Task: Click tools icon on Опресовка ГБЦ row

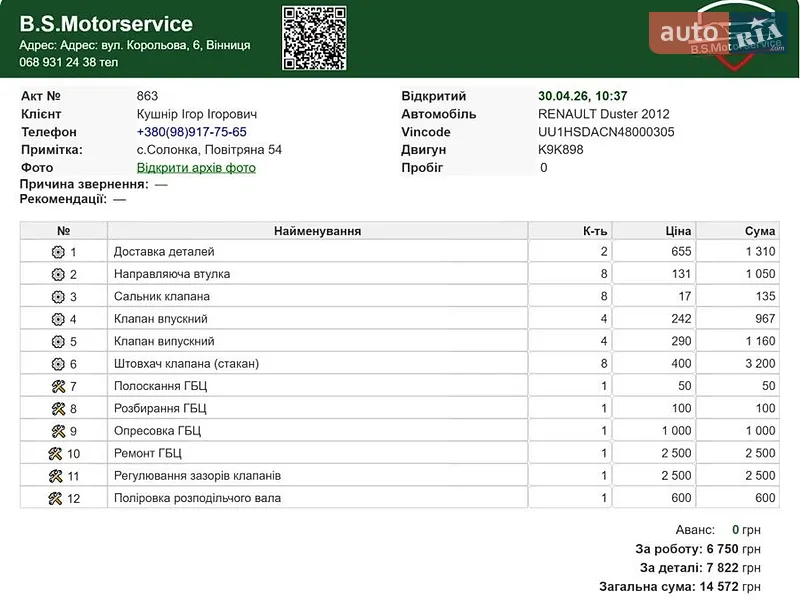Action: tap(58, 432)
